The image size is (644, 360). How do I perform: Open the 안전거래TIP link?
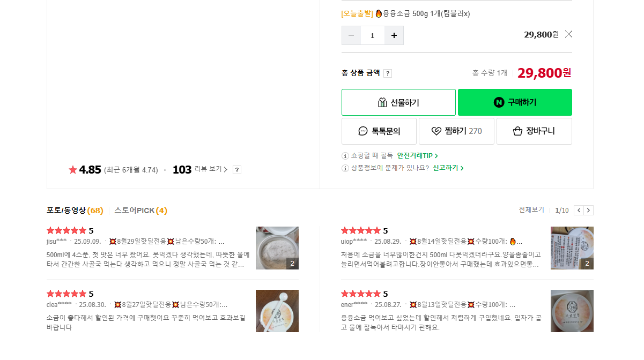[417, 156]
